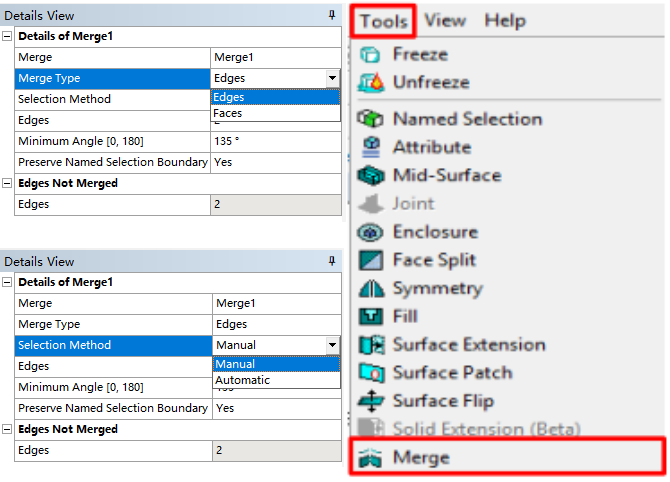Select Symmetry menu entry

pyautogui.click(x=438, y=289)
